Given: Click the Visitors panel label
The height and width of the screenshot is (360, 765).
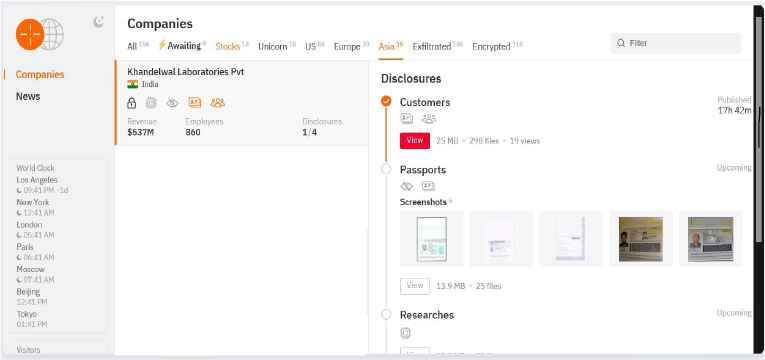Looking at the screenshot, I should coord(28,350).
